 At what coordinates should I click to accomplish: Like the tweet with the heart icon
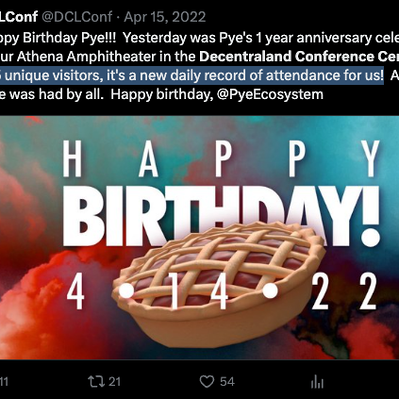coord(207,381)
